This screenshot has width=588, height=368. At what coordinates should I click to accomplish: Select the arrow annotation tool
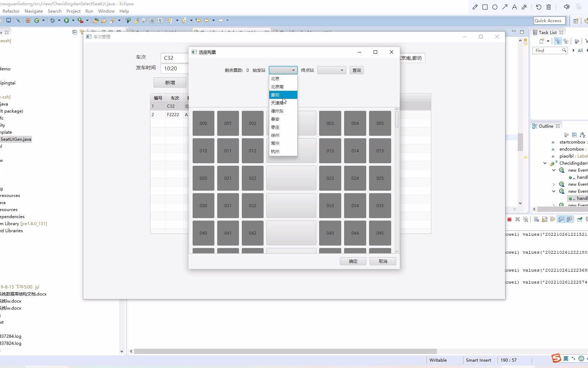point(505,7)
